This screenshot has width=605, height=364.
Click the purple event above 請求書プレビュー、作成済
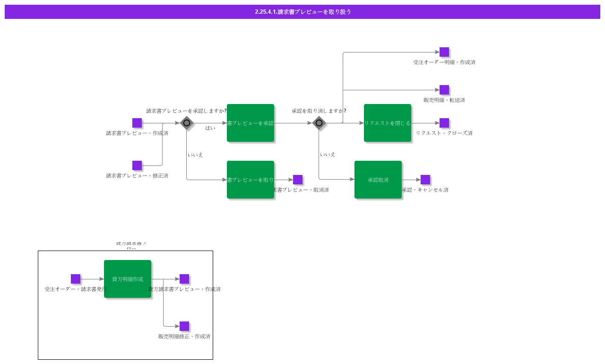click(x=137, y=123)
